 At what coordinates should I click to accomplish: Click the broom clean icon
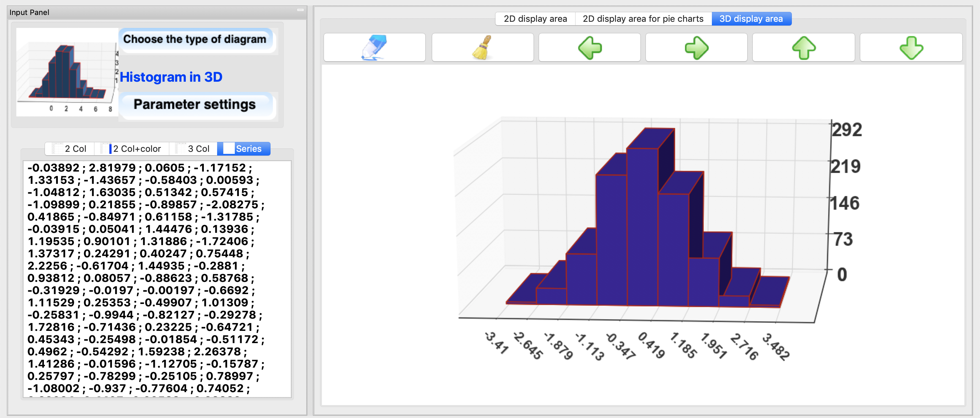pos(483,47)
